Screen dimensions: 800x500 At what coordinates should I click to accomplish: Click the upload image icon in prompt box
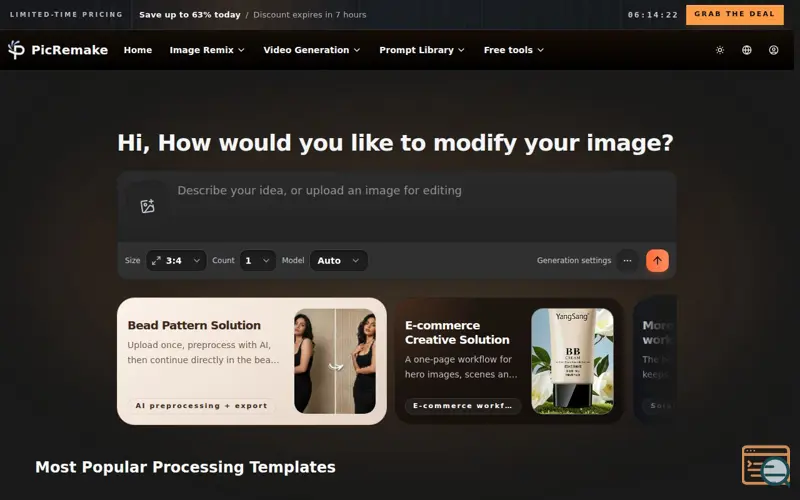click(147, 206)
